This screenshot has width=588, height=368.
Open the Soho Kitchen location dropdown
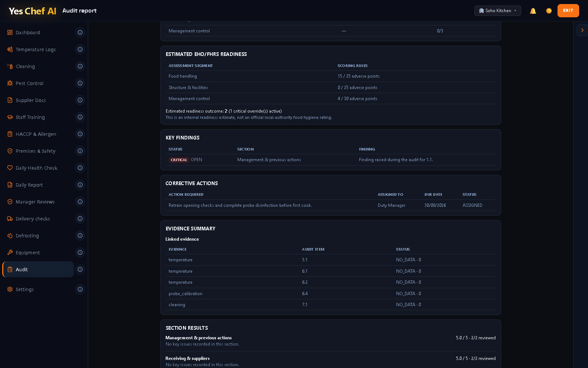[x=498, y=11]
